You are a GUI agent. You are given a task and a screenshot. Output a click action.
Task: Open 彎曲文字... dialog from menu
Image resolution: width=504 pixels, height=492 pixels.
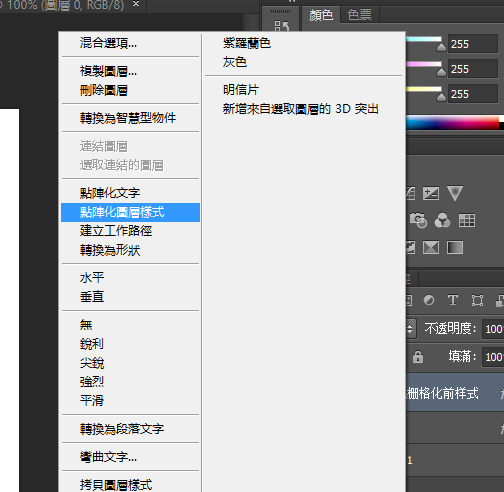[x=130, y=457]
